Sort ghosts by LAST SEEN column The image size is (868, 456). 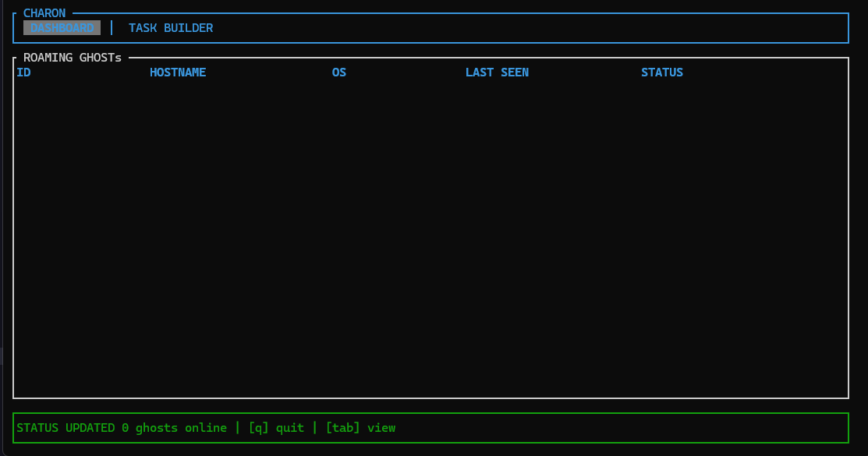(x=497, y=72)
